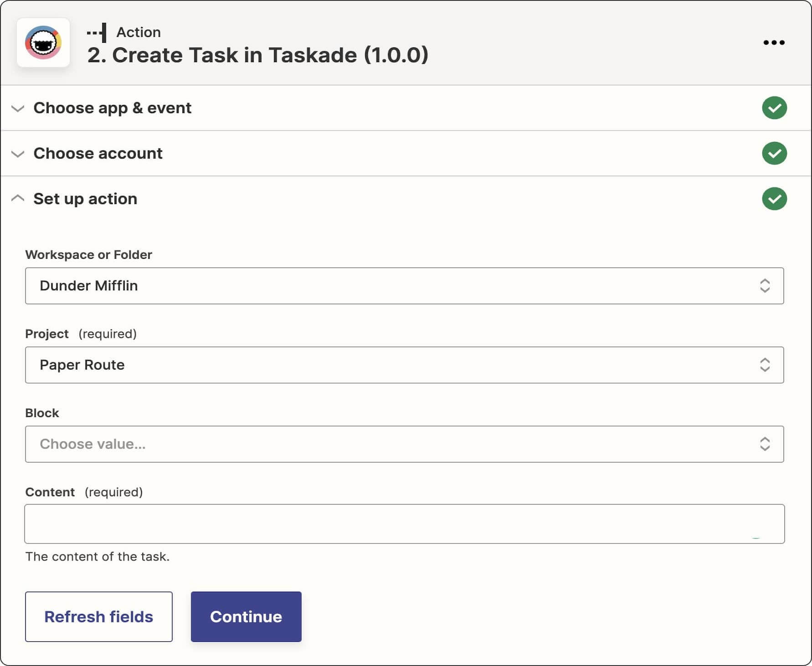Screen dimensions: 812x666
Task: Click green checkmark beside Choose app & event
Action: click(774, 108)
